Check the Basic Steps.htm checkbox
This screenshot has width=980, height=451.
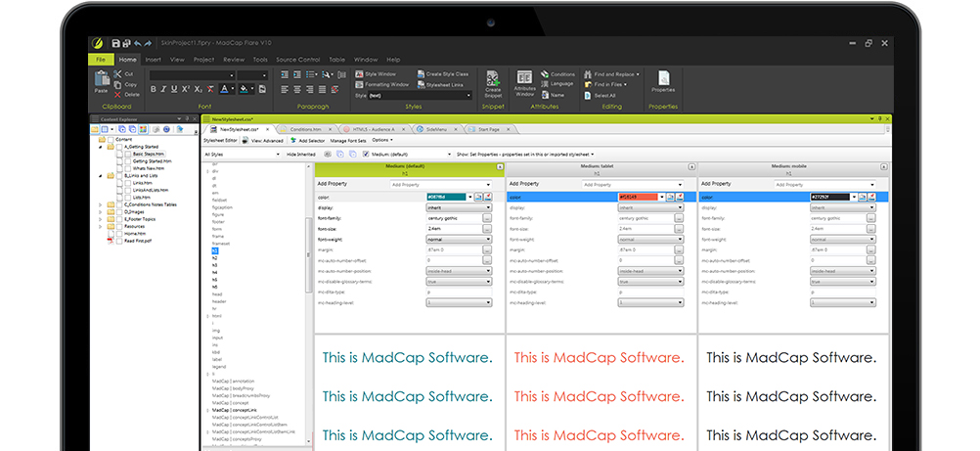coord(128,154)
